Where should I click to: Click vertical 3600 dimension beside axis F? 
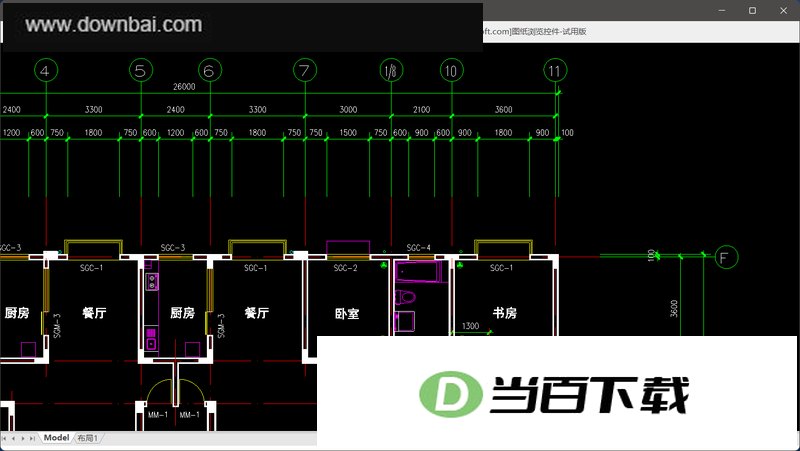tap(674, 309)
